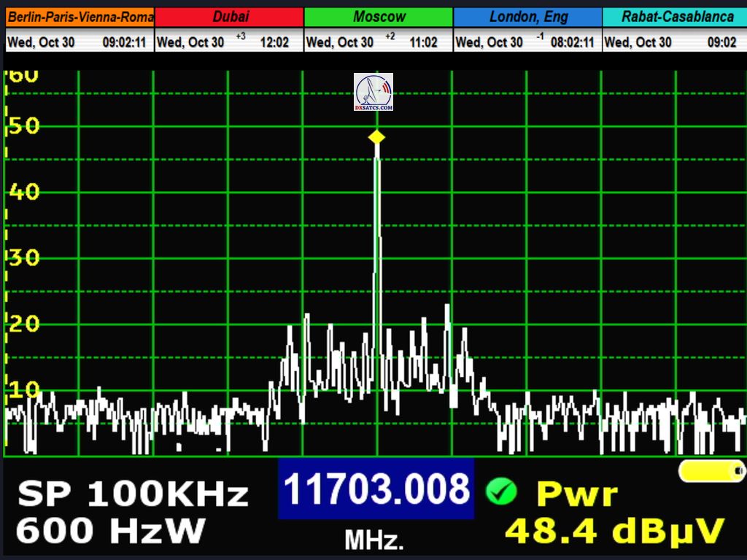Select the Moscow clock tab
747x560 pixels.
point(379,17)
